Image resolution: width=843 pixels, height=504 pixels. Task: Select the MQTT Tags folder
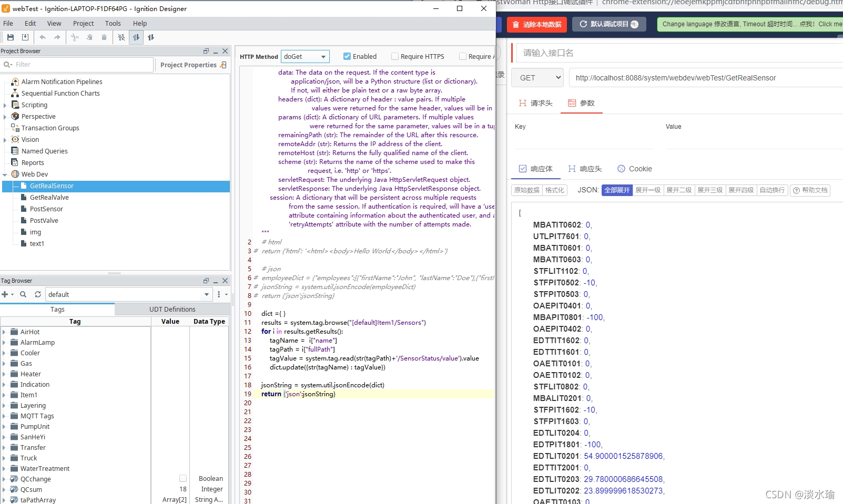click(x=37, y=416)
